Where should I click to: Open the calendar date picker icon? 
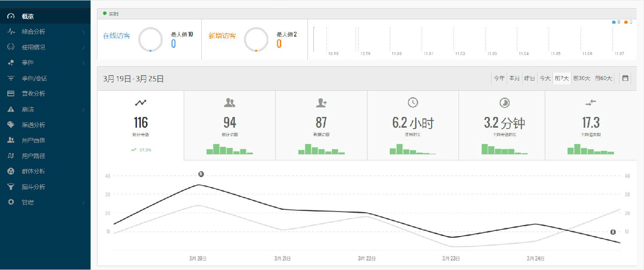(x=625, y=78)
